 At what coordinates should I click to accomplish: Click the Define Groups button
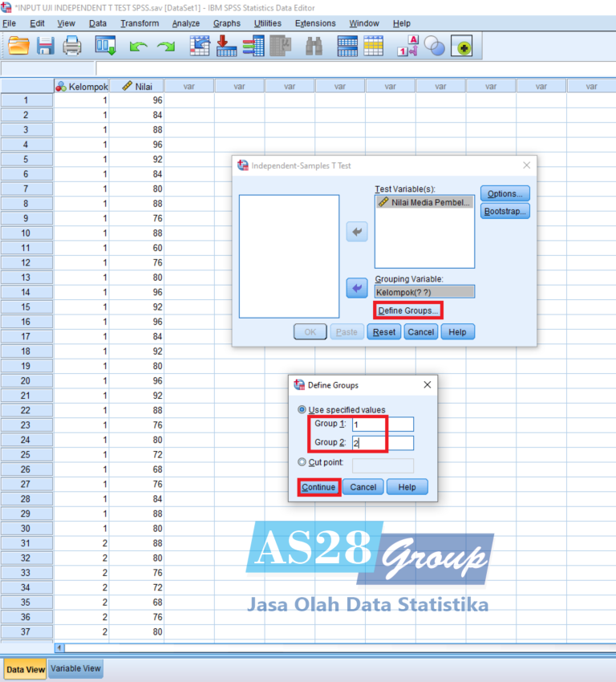tap(408, 311)
